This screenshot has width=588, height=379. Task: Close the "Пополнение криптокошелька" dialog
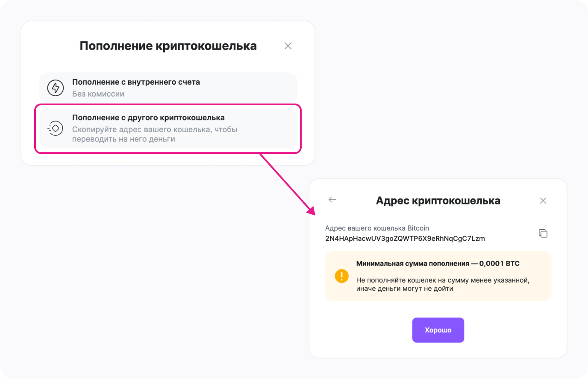pyautogui.click(x=288, y=46)
